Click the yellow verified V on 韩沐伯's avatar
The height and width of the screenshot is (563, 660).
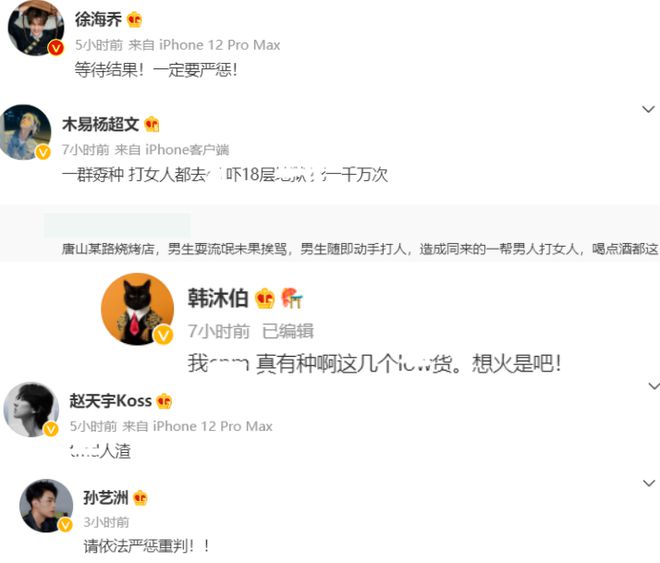(x=163, y=335)
